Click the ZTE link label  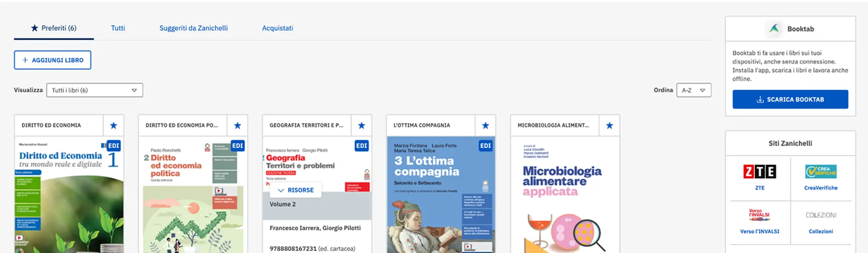click(760, 188)
